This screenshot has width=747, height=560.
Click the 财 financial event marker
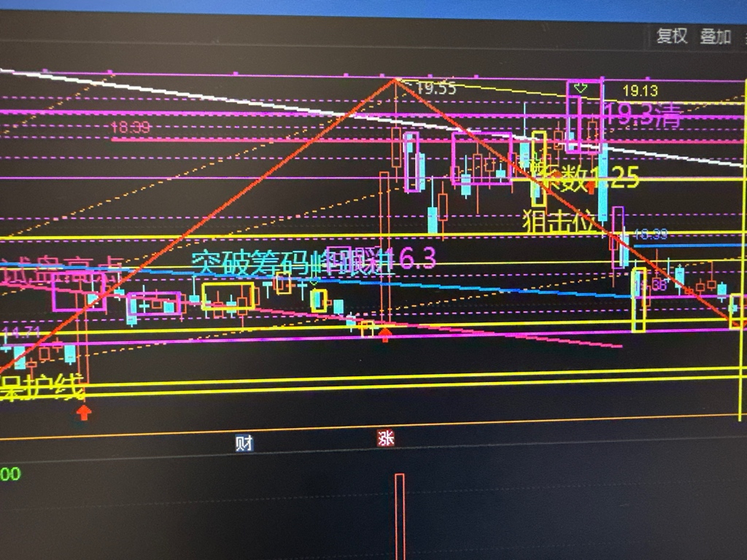pos(244,443)
